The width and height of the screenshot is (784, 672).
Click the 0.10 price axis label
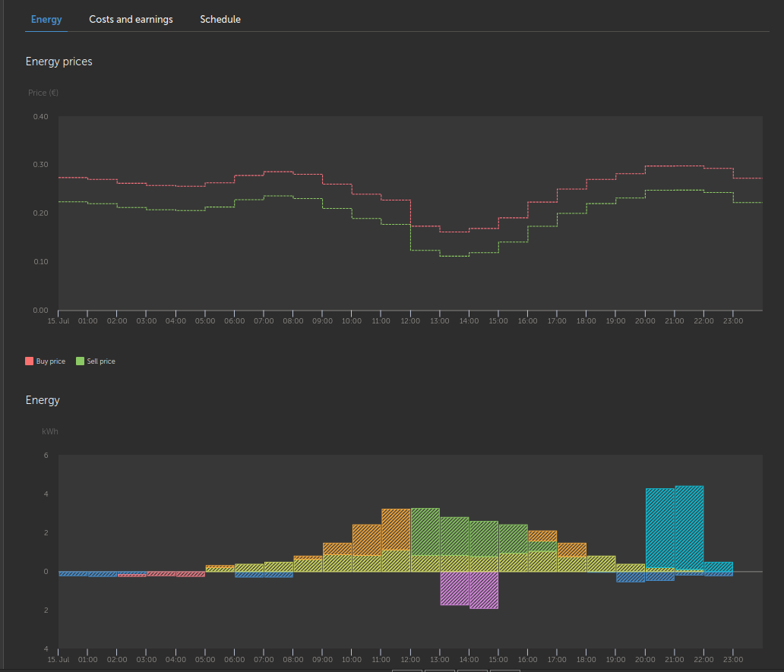[40, 262]
